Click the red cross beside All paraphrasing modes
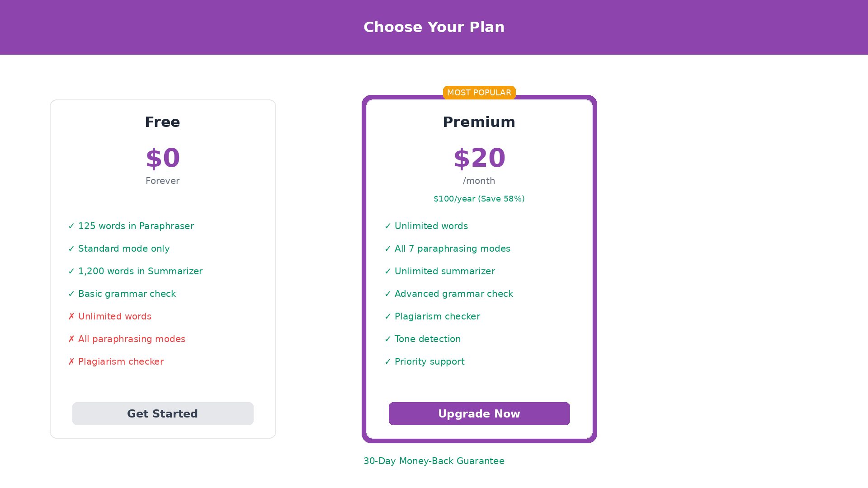868x488 pixels. (71, 339)
